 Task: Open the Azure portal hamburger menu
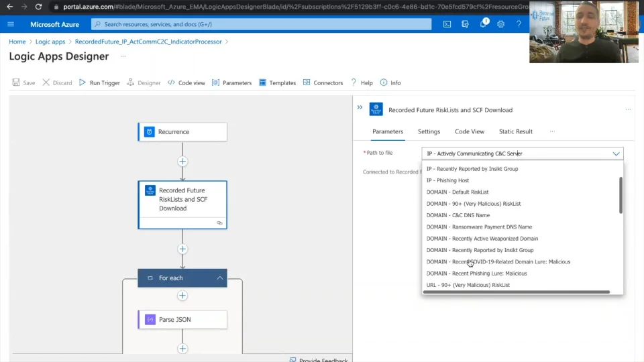(x=11, y=24)
